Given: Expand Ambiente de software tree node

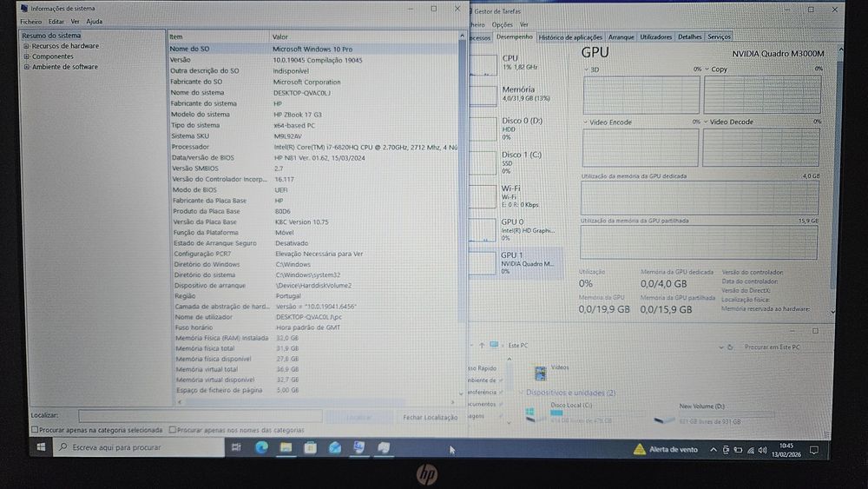Looking at the screenshot, I should 26,67.
